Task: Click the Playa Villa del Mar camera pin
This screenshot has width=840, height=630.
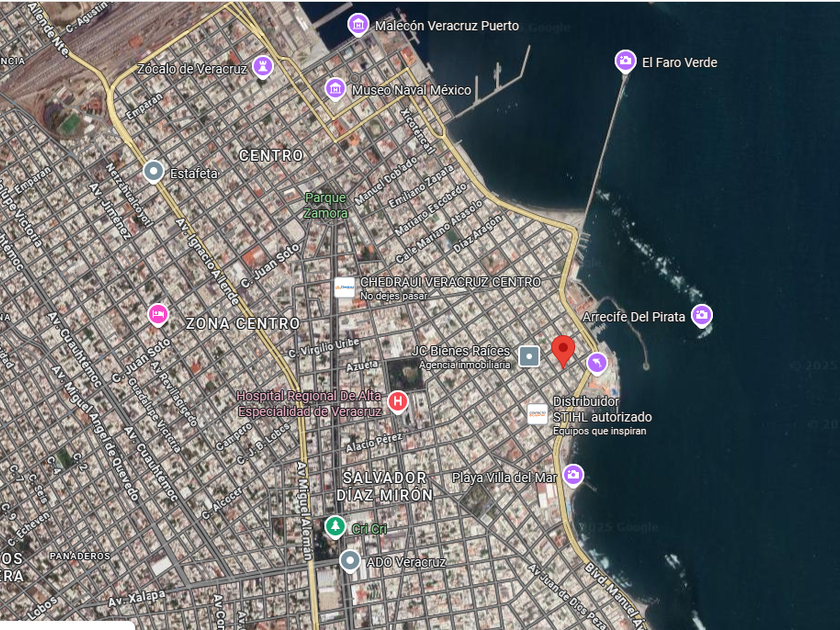Action: tap(573, 475)
